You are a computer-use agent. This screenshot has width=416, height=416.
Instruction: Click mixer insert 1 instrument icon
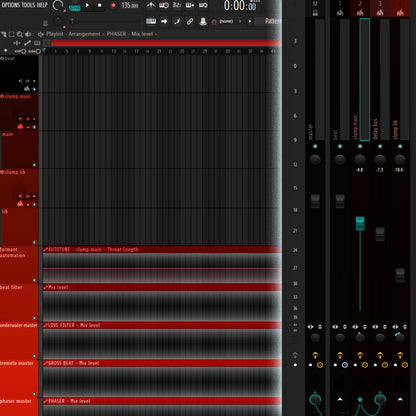(340, 13)
